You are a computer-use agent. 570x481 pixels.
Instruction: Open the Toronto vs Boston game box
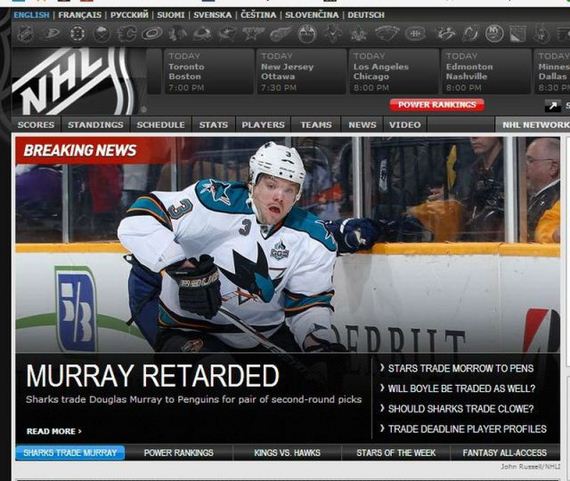pyautogui.click(x=209, y=72)
